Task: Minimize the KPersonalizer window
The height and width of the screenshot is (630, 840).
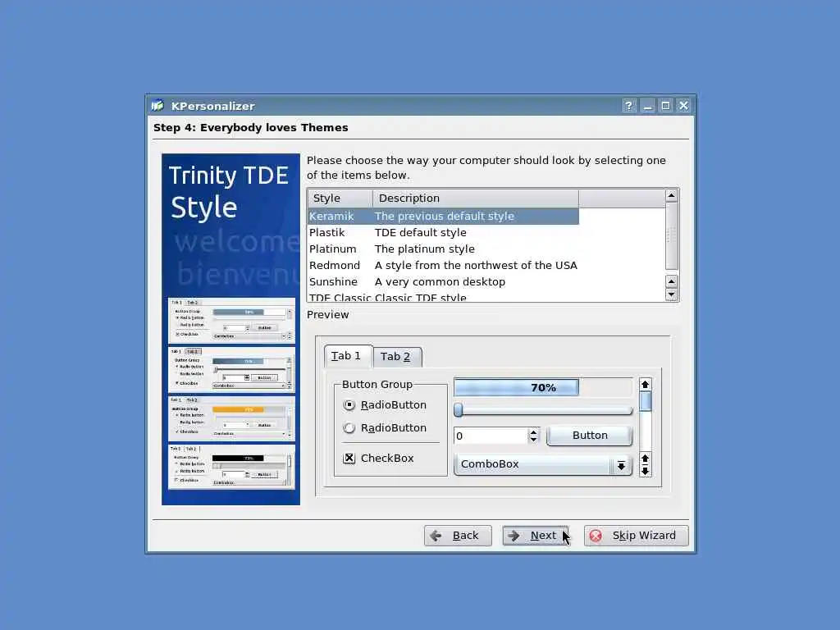Action: point(648,106)
